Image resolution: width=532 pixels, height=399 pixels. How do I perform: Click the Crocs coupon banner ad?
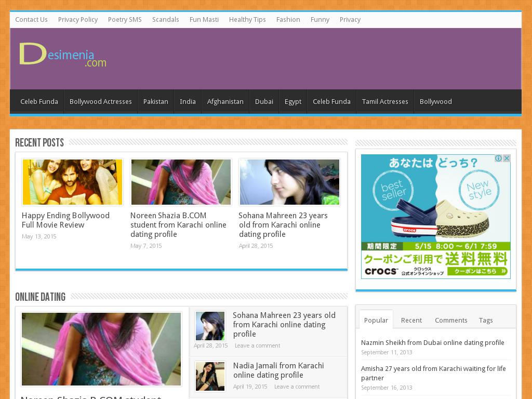[436, 217]
